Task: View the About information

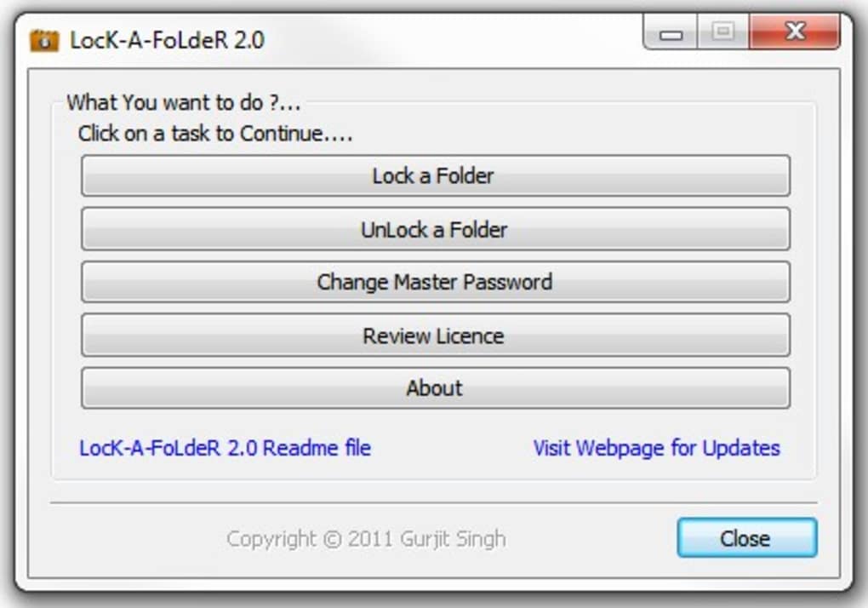Action: (x=434, y=388)
